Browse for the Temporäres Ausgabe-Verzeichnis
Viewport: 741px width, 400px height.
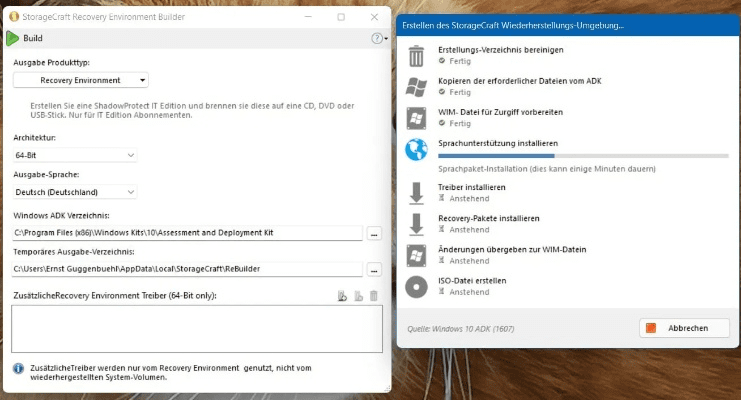(x=374, y=269)
